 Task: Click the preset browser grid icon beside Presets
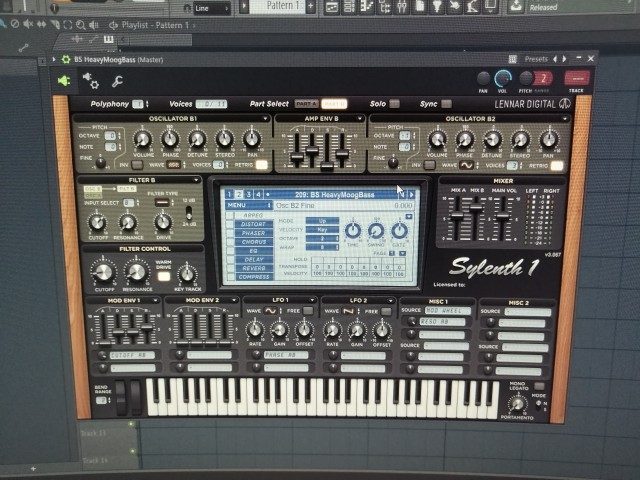pyautogui.click(x=513, y=60)
